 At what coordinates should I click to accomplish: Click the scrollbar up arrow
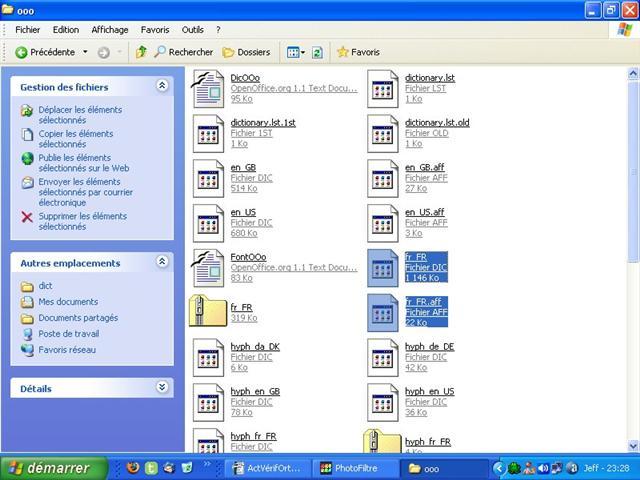[x=633, y=73]
